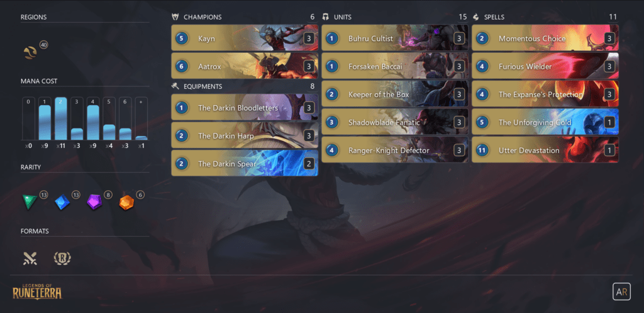Select the orange champion rarity gem
Screen dimensions: 644x313
pyautogui.click(x=126, y=202)
